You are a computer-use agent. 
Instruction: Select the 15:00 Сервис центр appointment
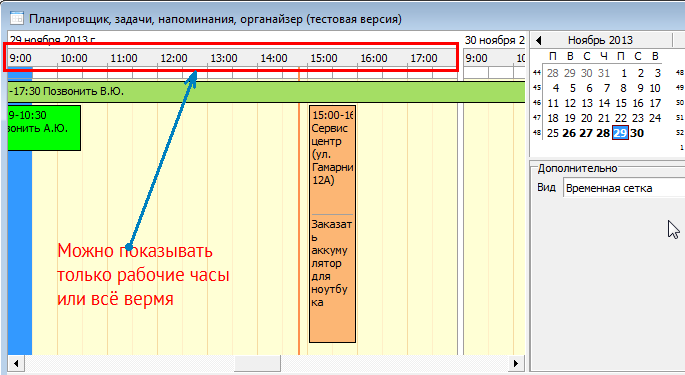tap(332, 224)
